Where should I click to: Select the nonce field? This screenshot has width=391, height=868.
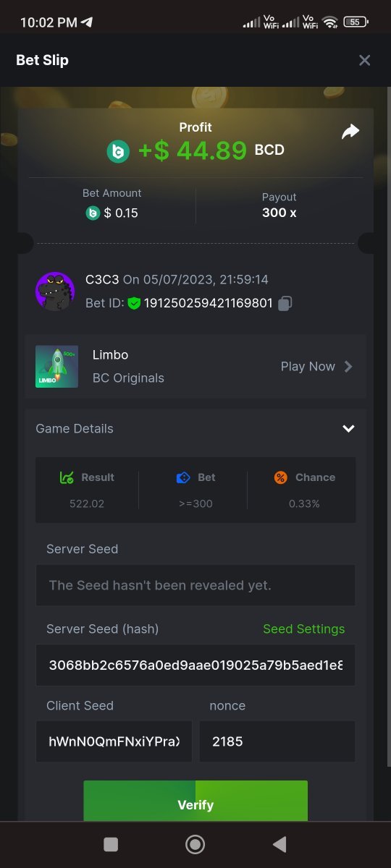tap(277, 741)
